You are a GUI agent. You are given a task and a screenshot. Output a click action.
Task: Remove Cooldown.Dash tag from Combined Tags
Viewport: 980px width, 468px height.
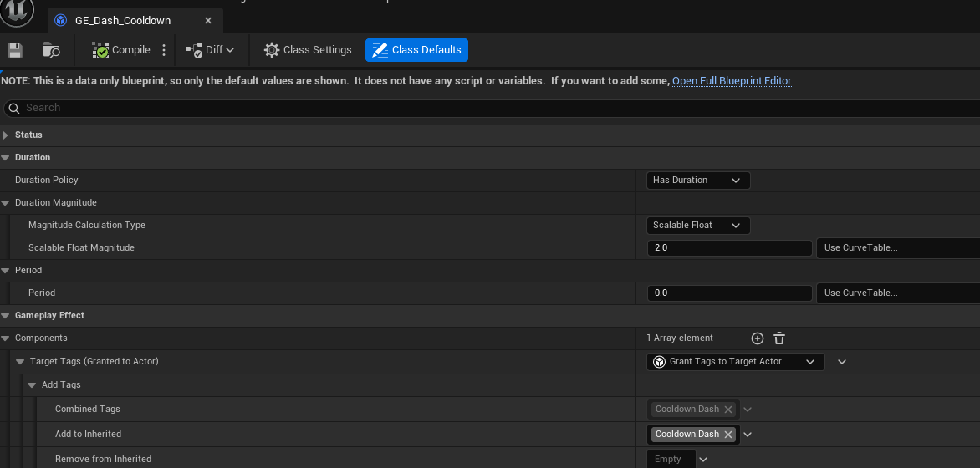[x=728, y=409]
